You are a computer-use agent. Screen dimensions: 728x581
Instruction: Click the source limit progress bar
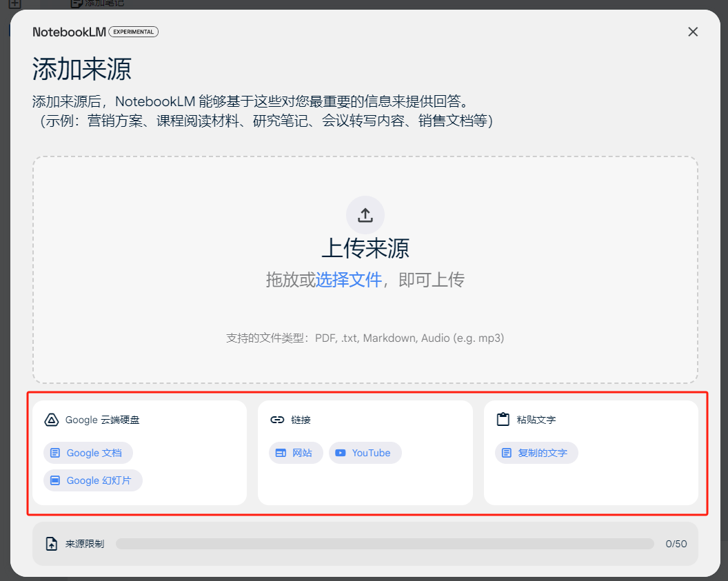[x=385, y=543]
